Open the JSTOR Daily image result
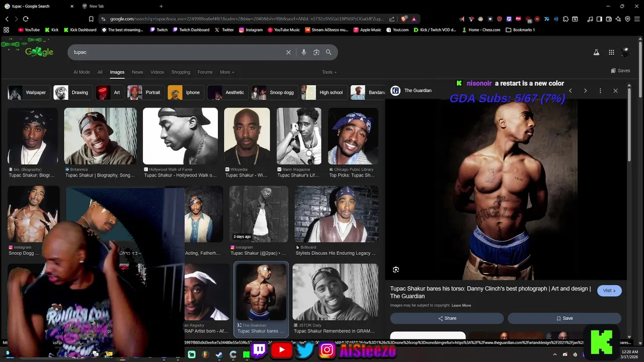Screen dimensions: 644x362 tap(335, 299)
